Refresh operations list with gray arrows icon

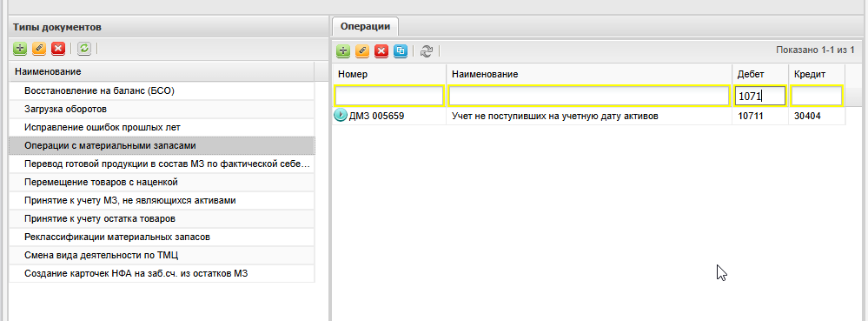(x=426, y=51)
